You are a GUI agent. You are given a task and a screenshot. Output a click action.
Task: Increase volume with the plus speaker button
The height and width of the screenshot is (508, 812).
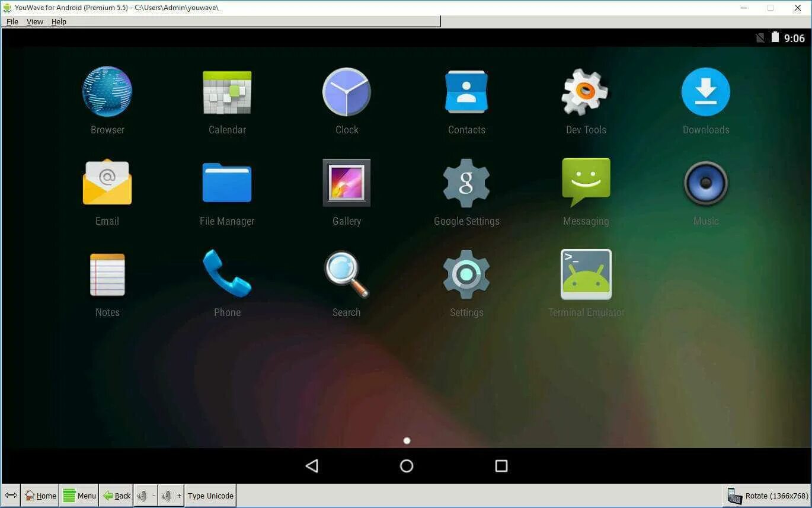coord(171,496)
